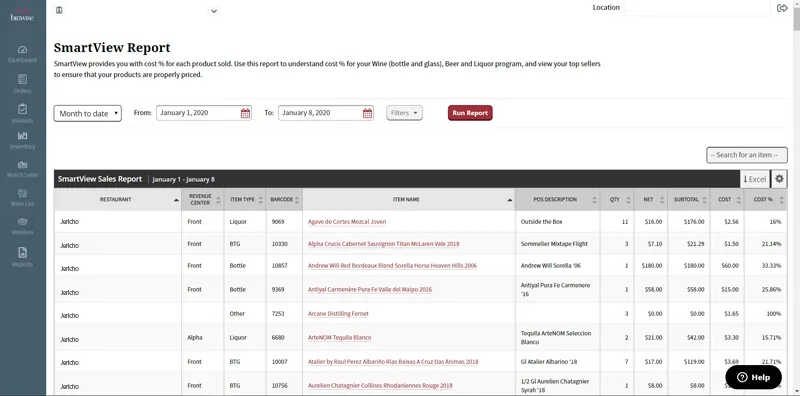Open Arcane Distilling Fernet link
The image size is (800, 396).
pyautogui.click(x=338, y=313)
